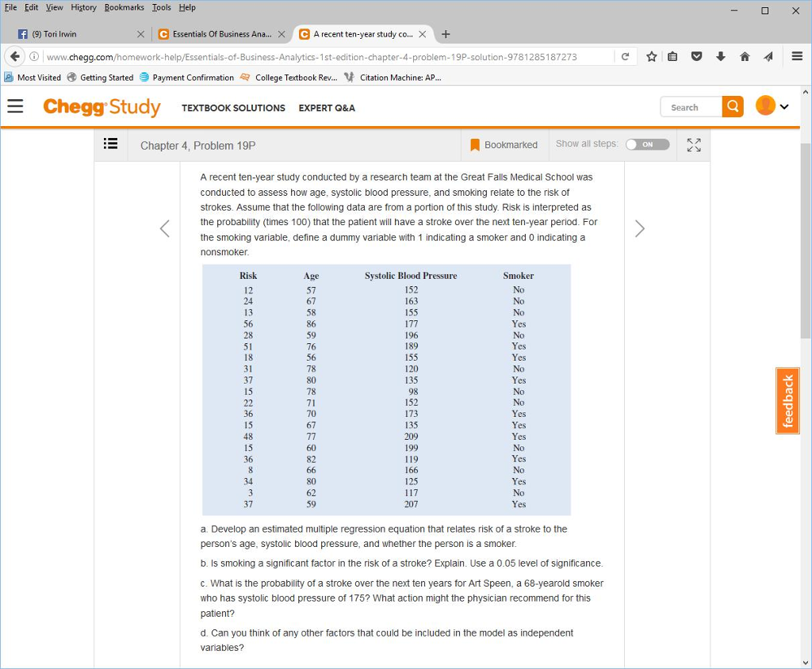Switch to the Tori Irwin Facebook tab
This screenshot has height=669, width=812.
pyautogui.click(x=81, y=34)
